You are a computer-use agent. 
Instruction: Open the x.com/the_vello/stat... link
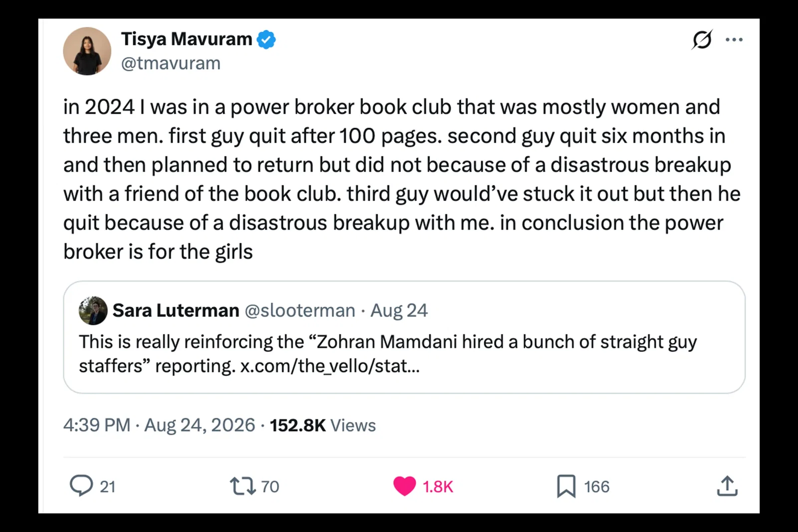click(x=330, y=366)
